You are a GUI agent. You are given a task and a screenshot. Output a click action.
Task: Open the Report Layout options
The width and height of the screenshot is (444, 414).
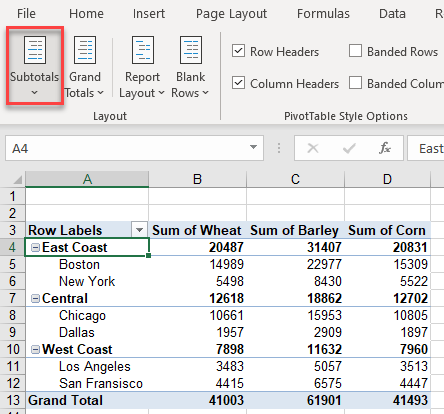(x=142, y=66)
